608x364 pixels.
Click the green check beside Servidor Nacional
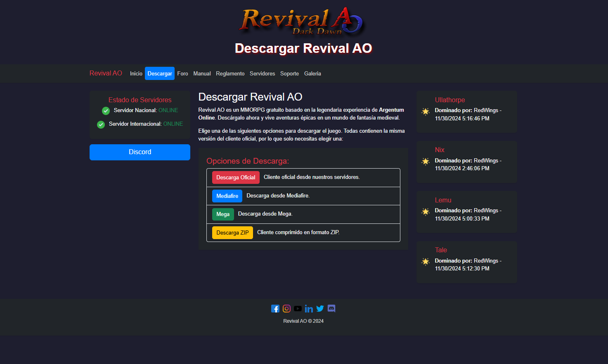coord(106,110)
